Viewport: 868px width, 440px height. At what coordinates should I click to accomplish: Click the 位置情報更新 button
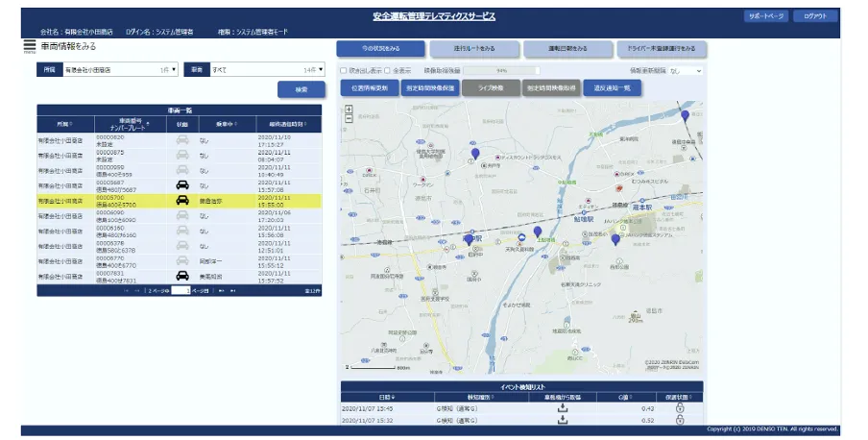[370, 88]
